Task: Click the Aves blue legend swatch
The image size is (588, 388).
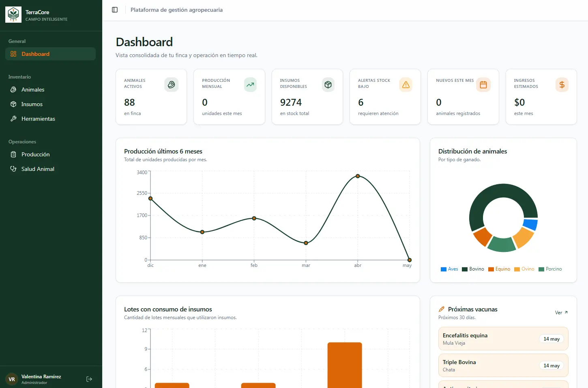Action: pyautogui.click(x=444, y=269)
